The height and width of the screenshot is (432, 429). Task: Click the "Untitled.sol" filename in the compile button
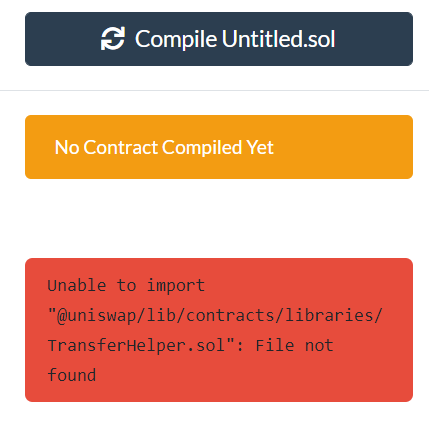tap(278, 39)
